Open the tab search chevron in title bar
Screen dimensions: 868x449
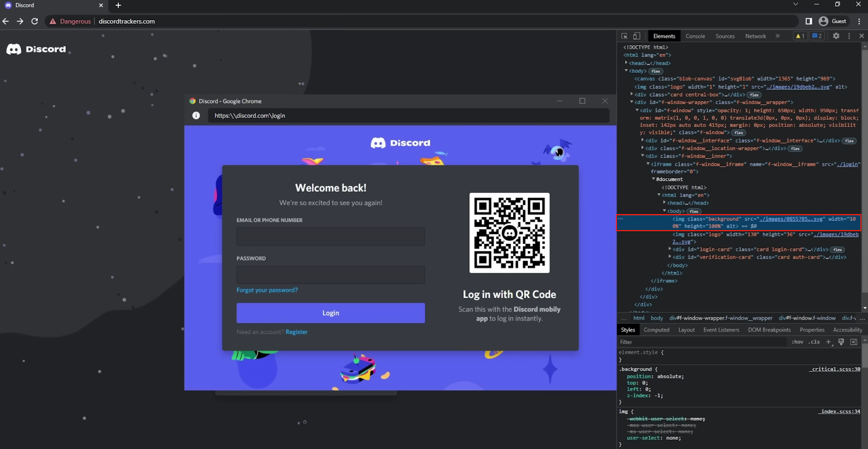[x=795, y=4]
